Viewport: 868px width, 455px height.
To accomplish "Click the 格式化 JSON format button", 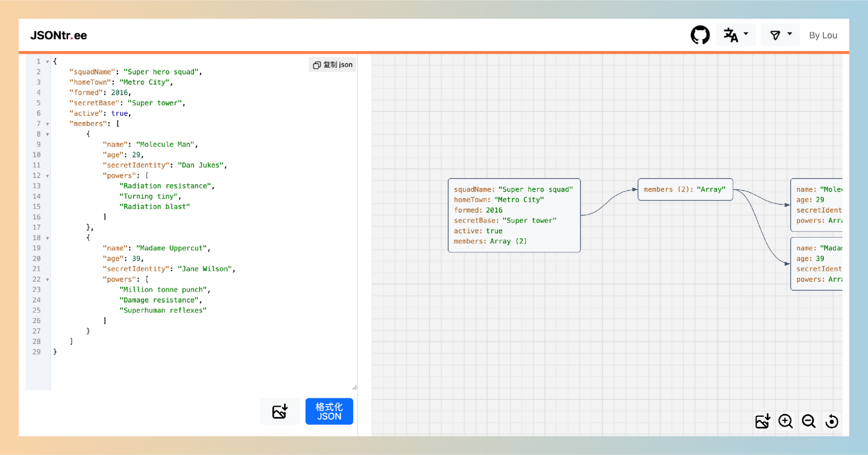I will pos(329,411).
